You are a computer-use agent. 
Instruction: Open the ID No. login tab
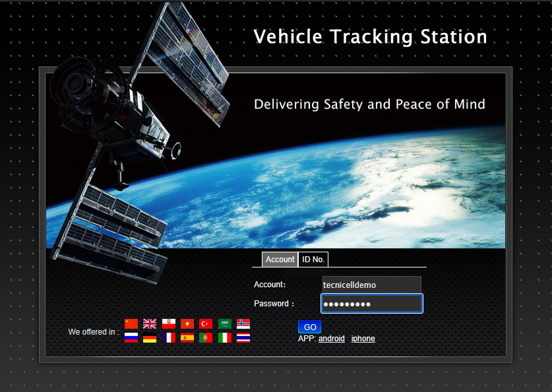[313, 260]
